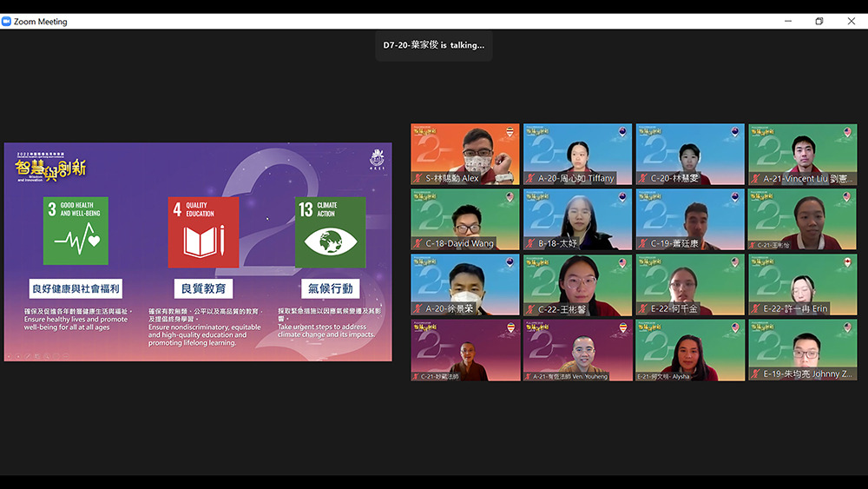Click the 良好健康與社會福利 label box
This screenshot has height=489, width=868.
(x=76, y=288)
